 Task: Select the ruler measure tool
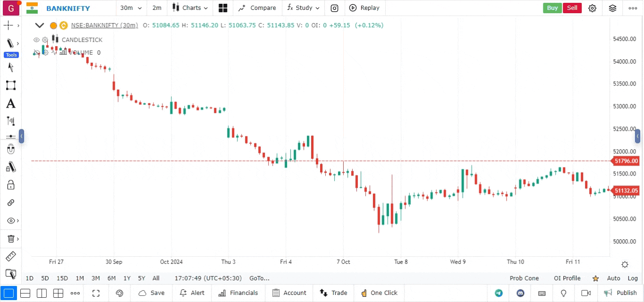10,256
